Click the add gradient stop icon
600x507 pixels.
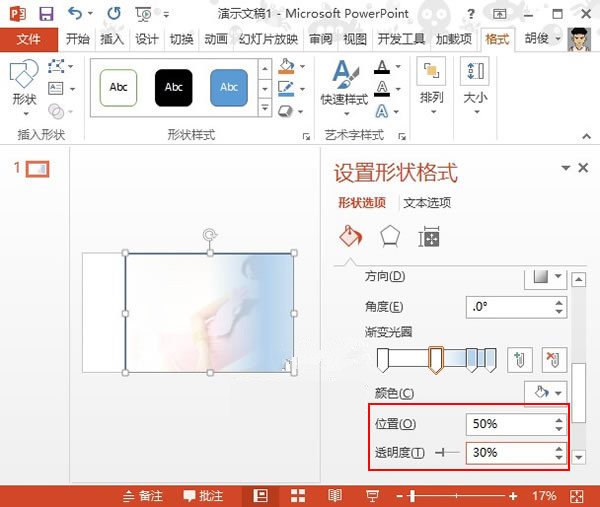pos(518,359)
